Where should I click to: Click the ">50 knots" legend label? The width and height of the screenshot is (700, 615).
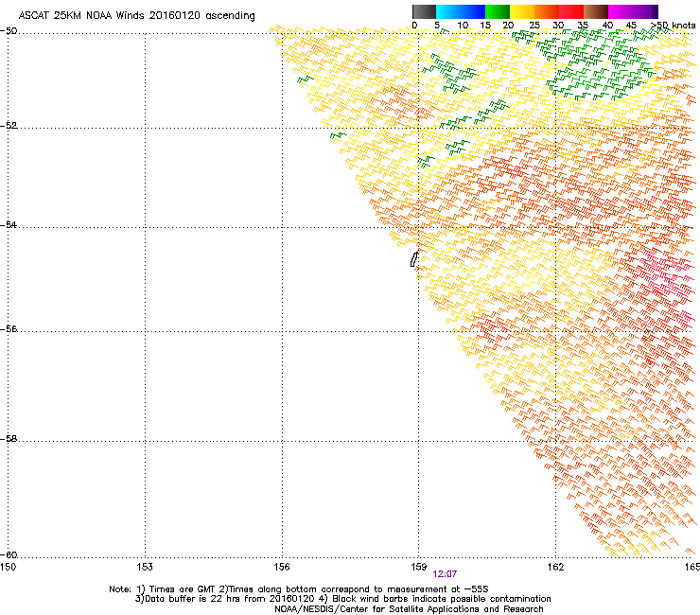point(674,26)
